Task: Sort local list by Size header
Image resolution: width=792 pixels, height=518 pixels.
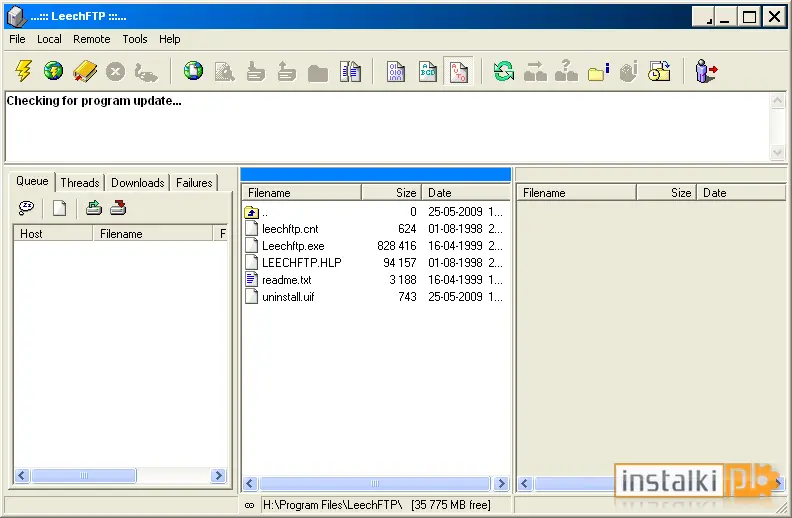Action: [392, 193]
